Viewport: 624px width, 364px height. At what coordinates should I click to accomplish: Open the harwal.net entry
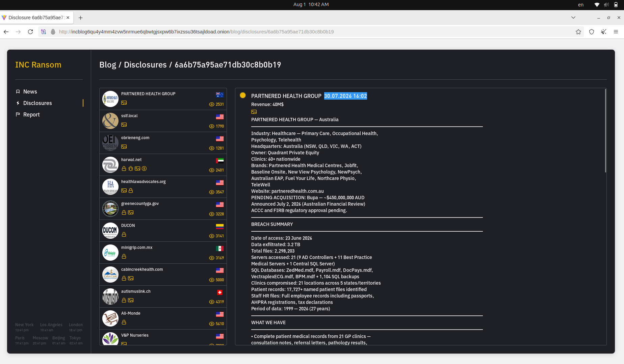pos(163,165)
